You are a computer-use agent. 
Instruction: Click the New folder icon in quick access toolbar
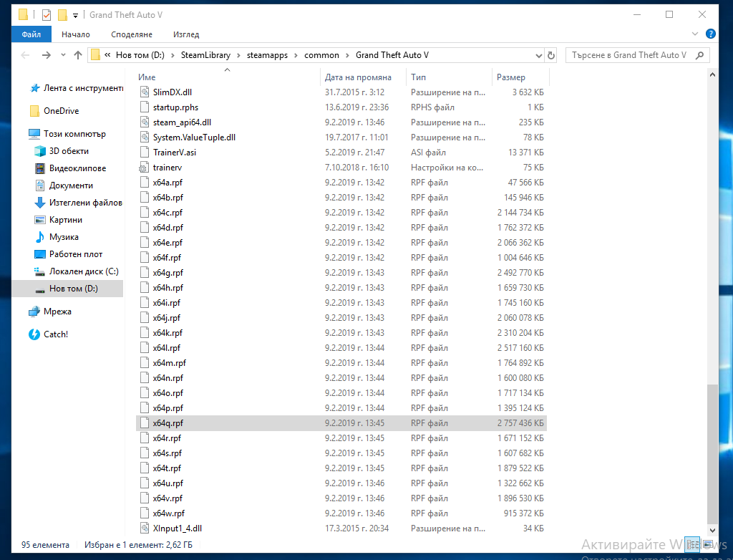[x=63, y=15]
